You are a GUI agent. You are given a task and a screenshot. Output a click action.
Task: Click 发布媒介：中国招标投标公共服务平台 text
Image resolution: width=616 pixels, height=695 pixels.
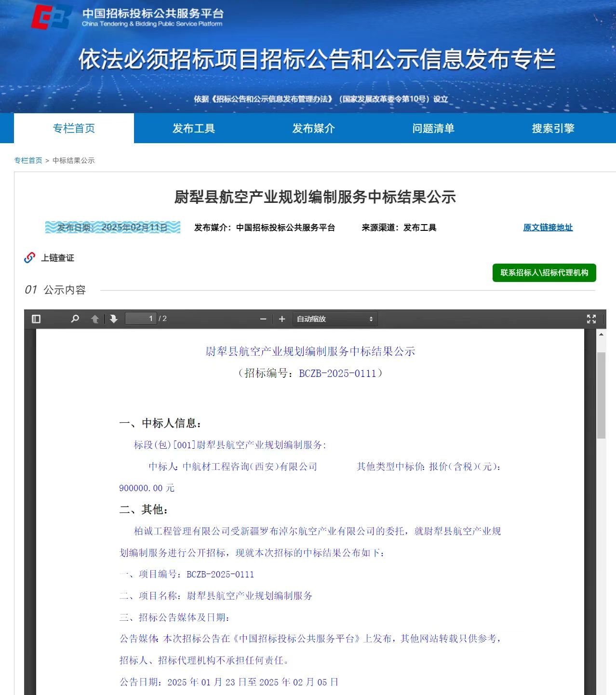click(x=265, y=227)
